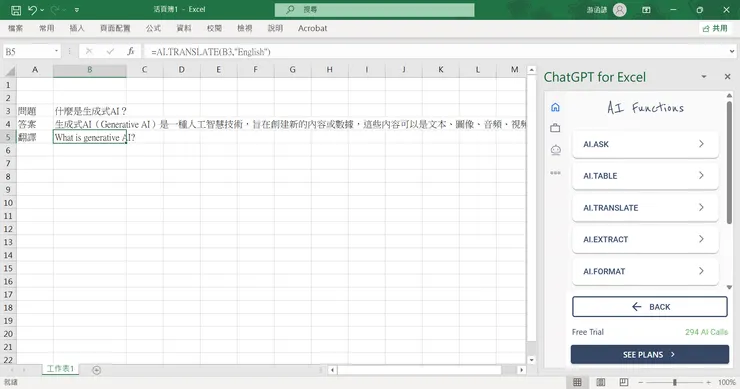Click cell A3 containing 問題
This screenshot has height=389, width=740.
pyautogui.click(x=35, y=111)
